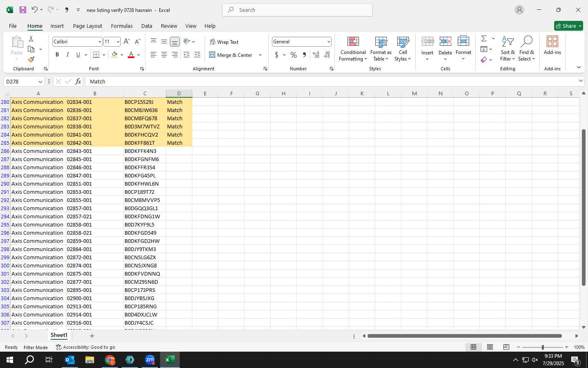Image resolution: width=588 pixels, height=368 pixels.
Task: Click the vertical scrollbar thumb
Action: tap(584, 207)
